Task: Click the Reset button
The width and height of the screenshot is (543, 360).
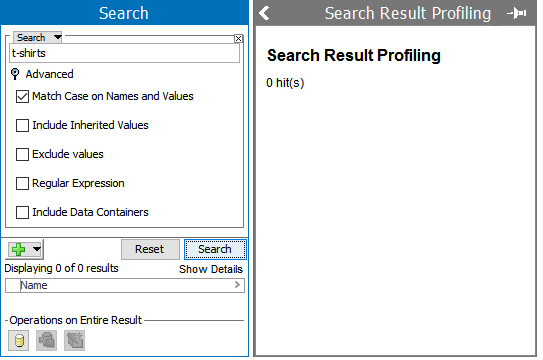Action: tap(150, 249)
